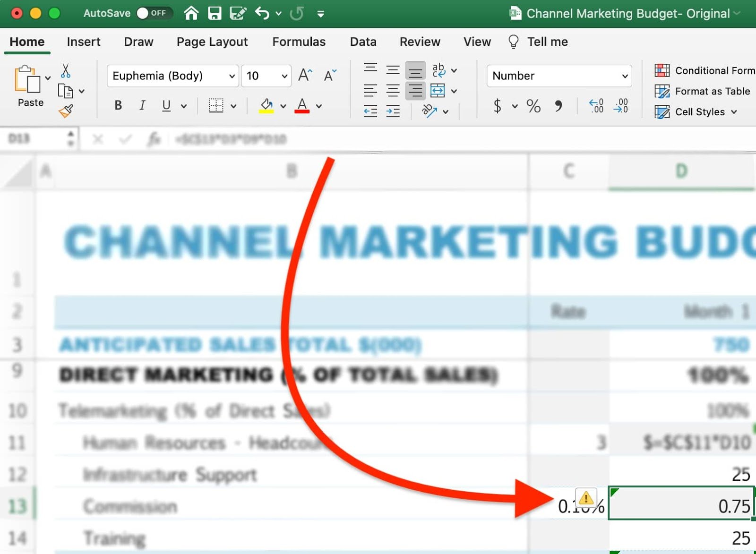This screenshot has height=554, width=756.
Task: Apply the Percent style
Action: tap(534, 106)
